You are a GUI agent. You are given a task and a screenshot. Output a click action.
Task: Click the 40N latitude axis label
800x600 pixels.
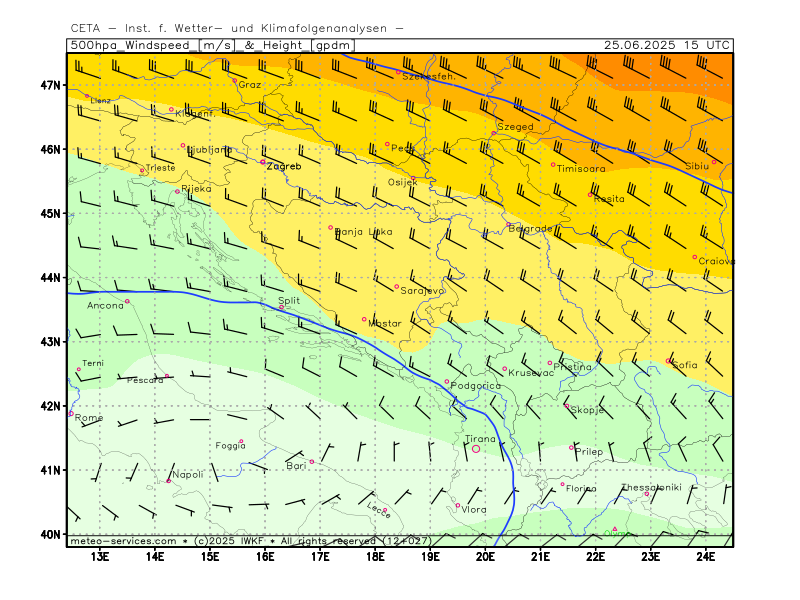[50, 534]
